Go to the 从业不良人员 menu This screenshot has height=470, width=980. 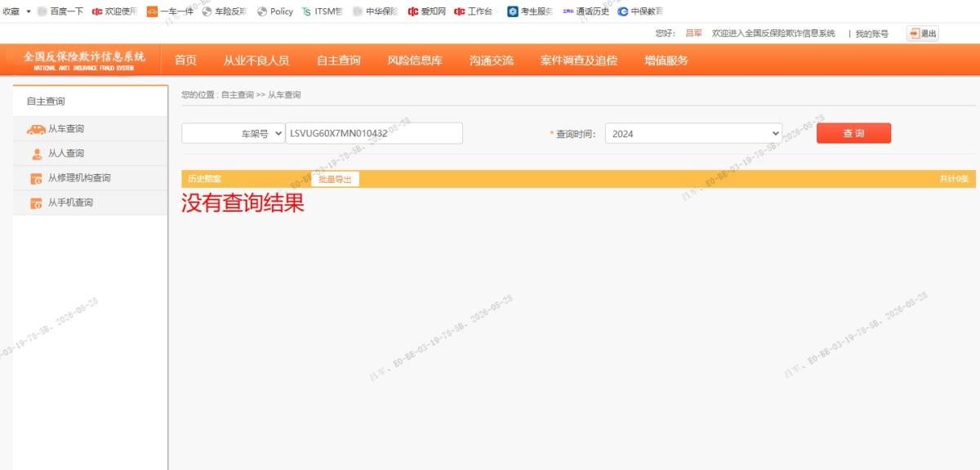(256, 60)
